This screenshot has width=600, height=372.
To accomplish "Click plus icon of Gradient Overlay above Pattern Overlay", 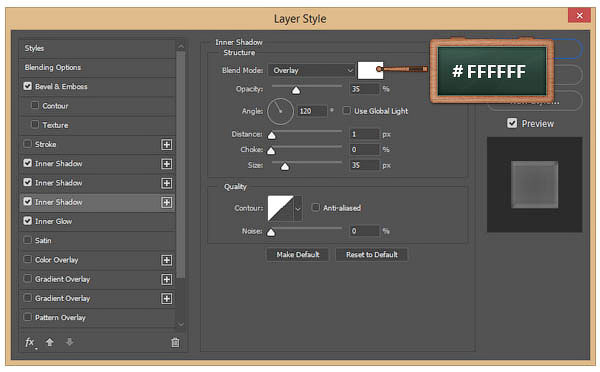I will click(166, 299).
